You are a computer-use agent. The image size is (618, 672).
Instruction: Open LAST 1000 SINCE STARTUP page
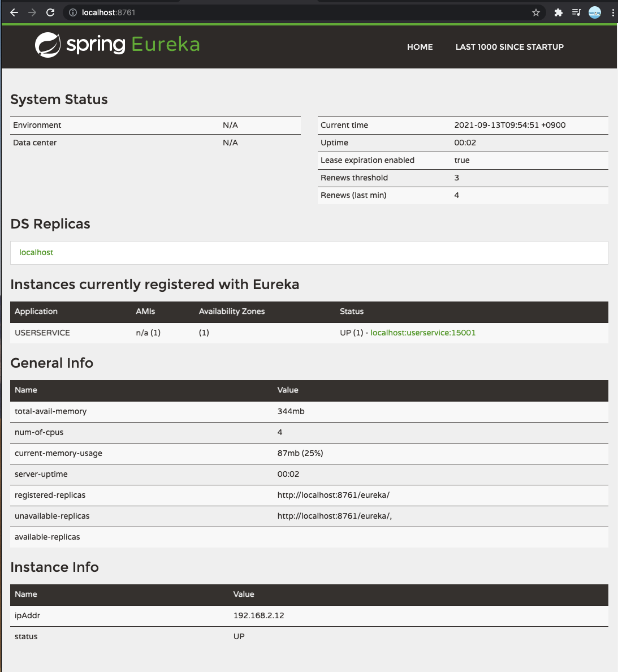click(x=509, y=47)
